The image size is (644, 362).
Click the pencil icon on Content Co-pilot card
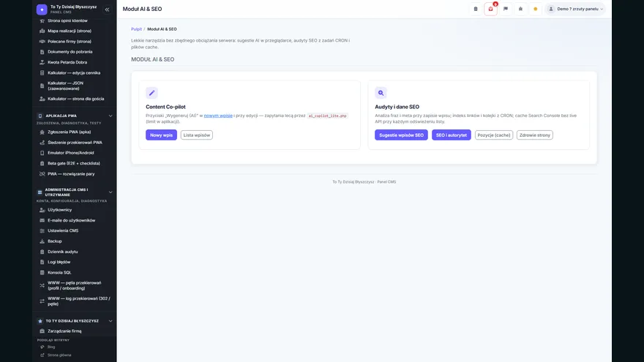pyautogui.click(x=151, y=93)
